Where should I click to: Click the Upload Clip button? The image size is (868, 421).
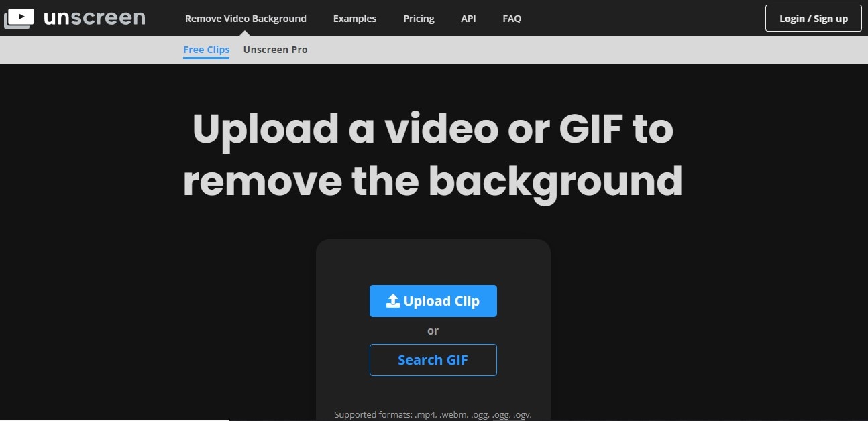tap(433, 301)
